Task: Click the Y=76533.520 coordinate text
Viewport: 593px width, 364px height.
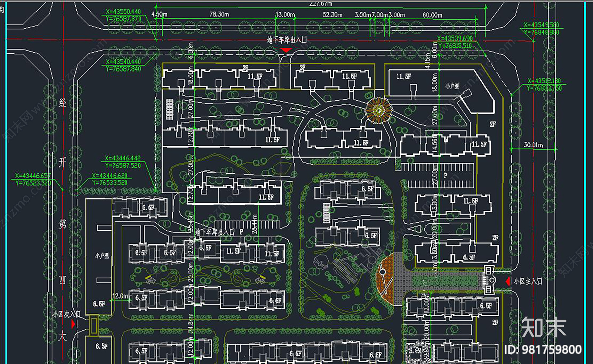Action: pyautogui.click(x=110, y=183)
